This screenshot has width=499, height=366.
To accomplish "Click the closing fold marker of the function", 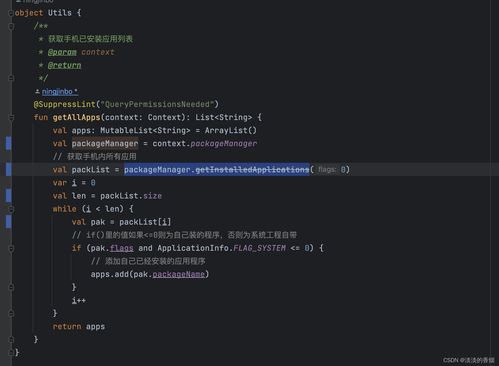I will tap(11, 339).
